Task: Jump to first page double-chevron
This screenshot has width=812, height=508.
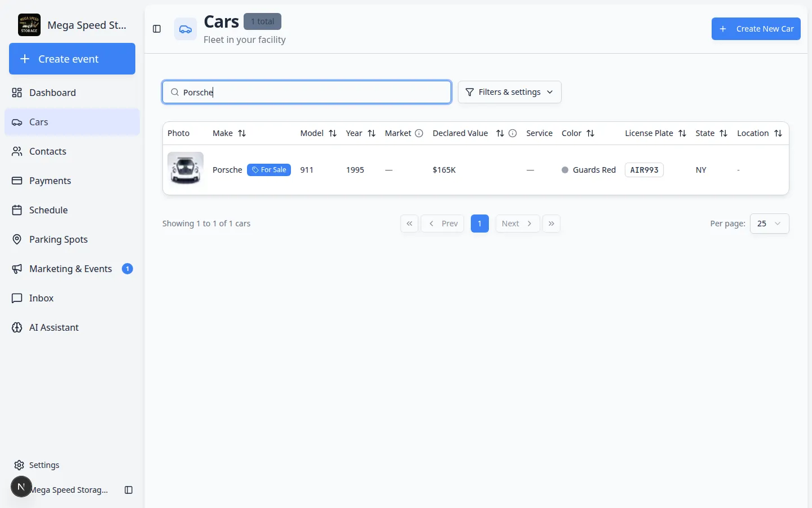Action: coord(409,224)
